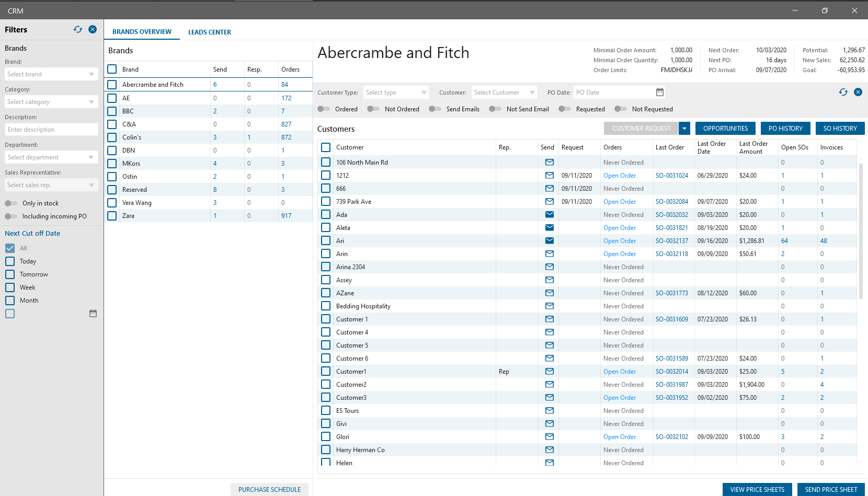Toggle Including incoming PO switch
Image resolution: width=868 pixels, height=496 pixels.
[11, 216]
